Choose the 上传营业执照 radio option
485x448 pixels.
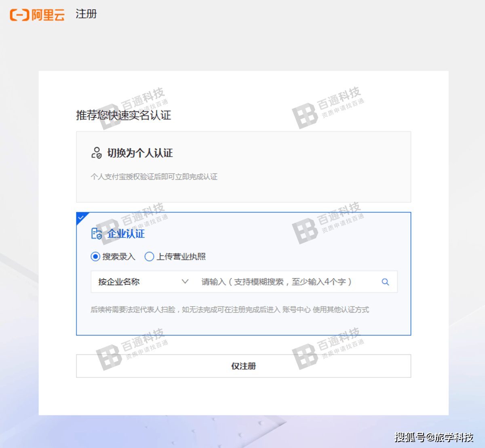point(149,257)
